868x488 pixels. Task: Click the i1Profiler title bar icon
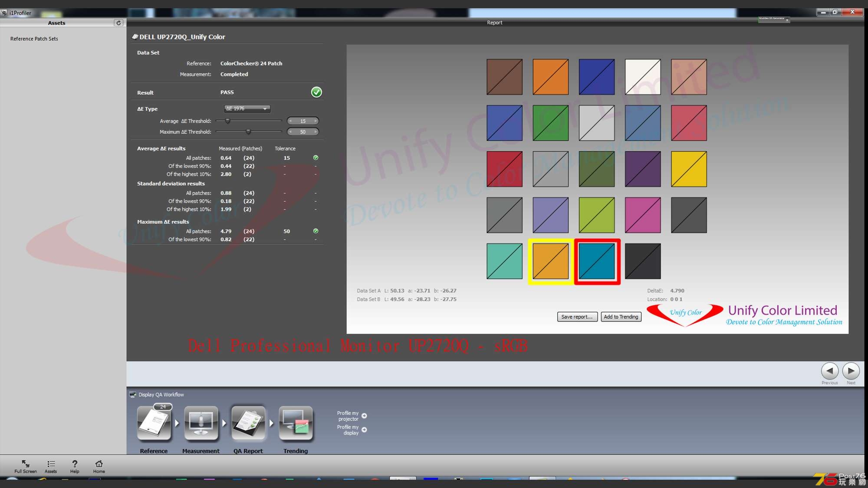coord(4,13)
